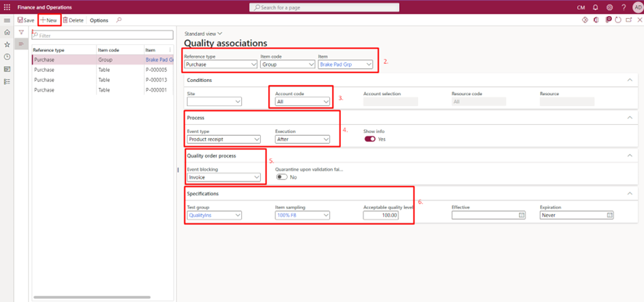The image size is (644, 302).
Task: Open grid column options dots beside Item
Action: (170, 49)
